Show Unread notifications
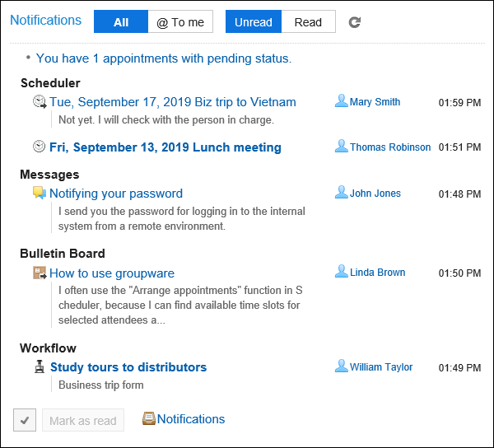Image resolution: width=494 pixels, height=448 pixels. 254,21
